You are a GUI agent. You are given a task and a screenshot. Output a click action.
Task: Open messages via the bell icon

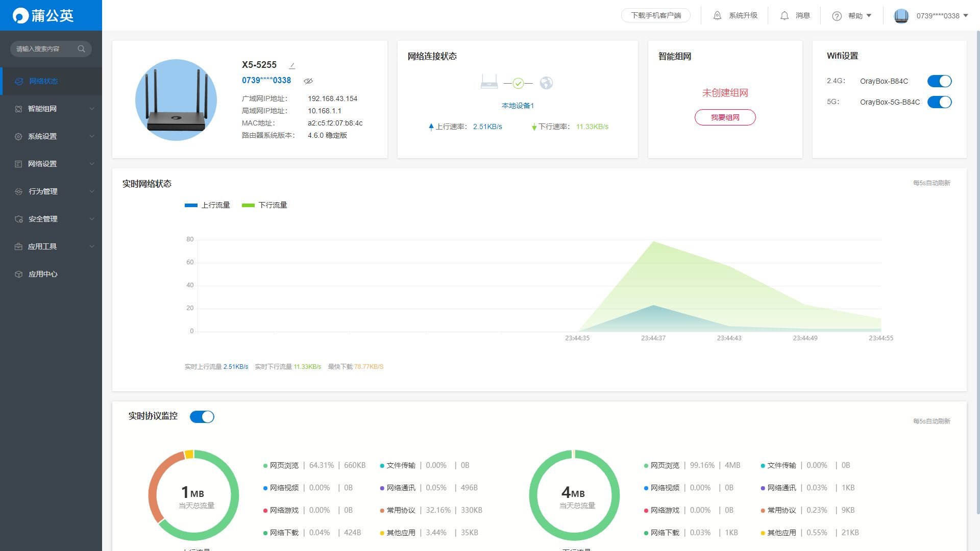click(785, 16)
